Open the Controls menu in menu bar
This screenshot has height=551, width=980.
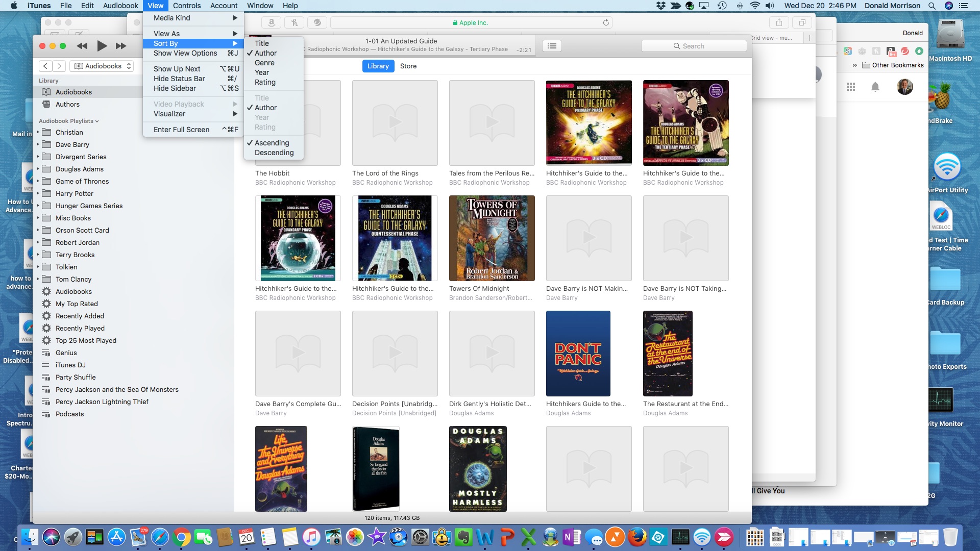pyautogui.click(x=186, y=6)
